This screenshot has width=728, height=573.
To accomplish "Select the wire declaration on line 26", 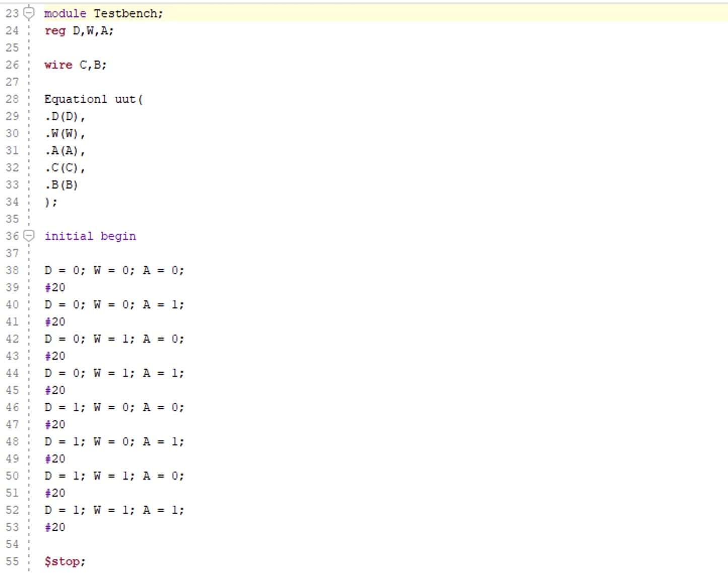I will [75, 65].
